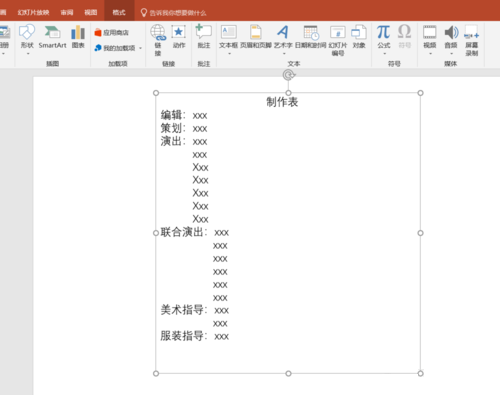Open the Review (审阅) tab
This screenshot has height=395, width=500.
click(x=67, y=12)
